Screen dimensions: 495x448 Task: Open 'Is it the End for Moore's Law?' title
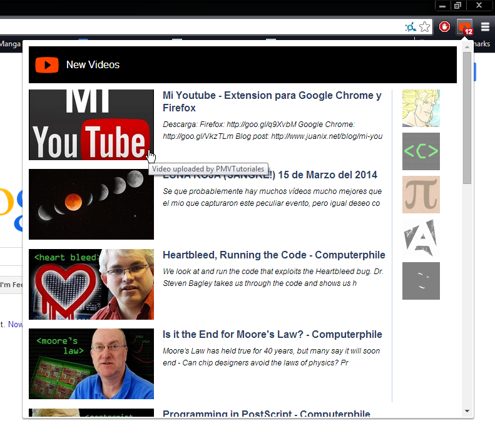(x=272, y=334)
